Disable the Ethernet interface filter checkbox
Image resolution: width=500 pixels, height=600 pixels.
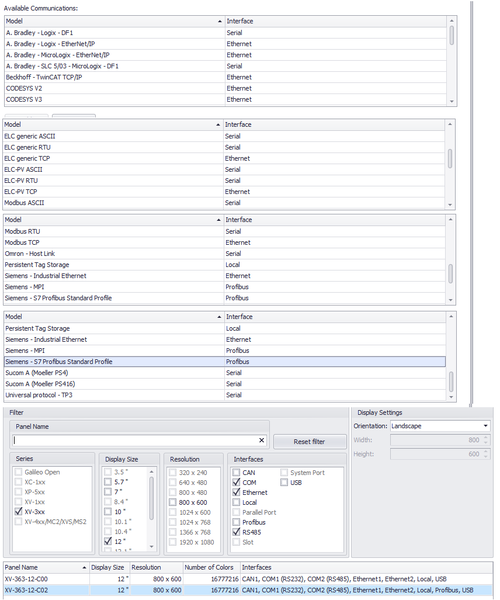[236, 492]
